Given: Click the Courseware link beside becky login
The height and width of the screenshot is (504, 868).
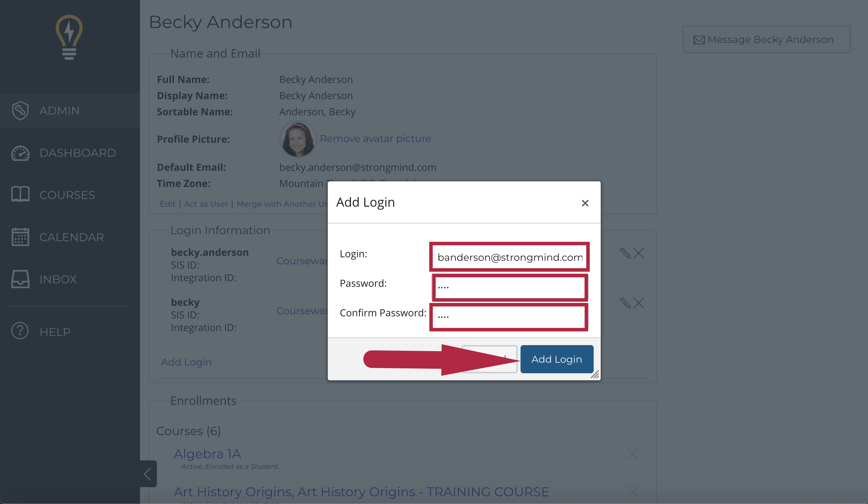Looking at the screenshot, I should (302, 311).
